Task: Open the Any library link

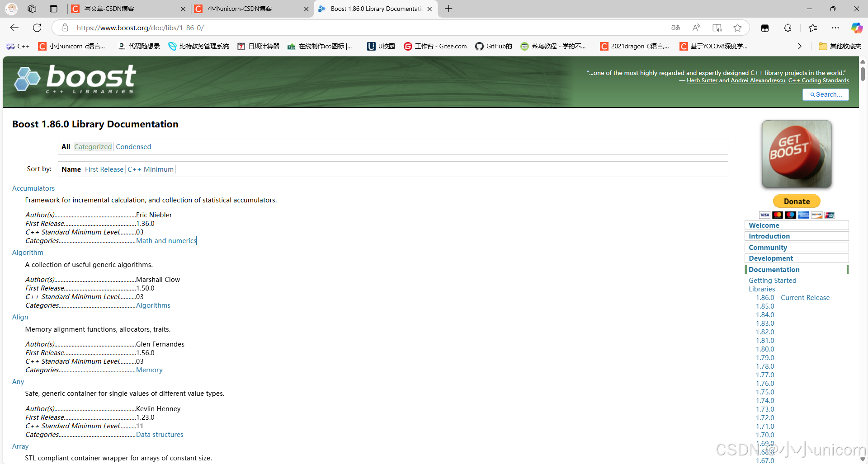Action: click(x=18, y=382)
